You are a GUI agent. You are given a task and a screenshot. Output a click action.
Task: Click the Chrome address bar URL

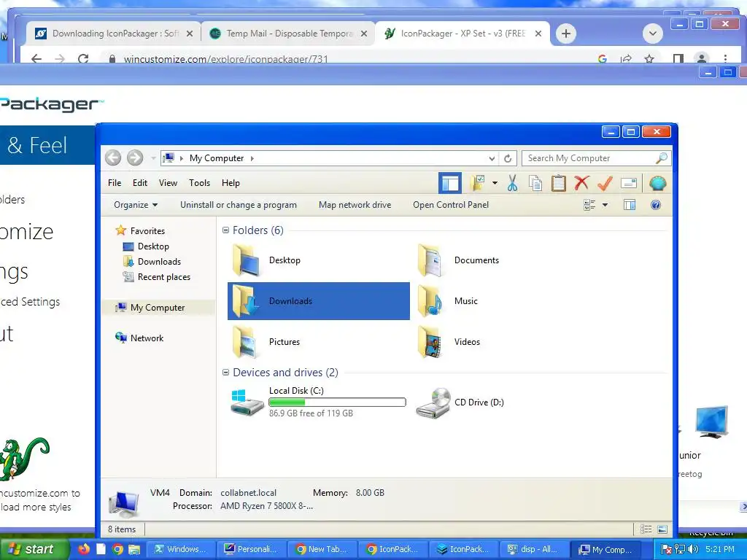click(x=226, y=59)
